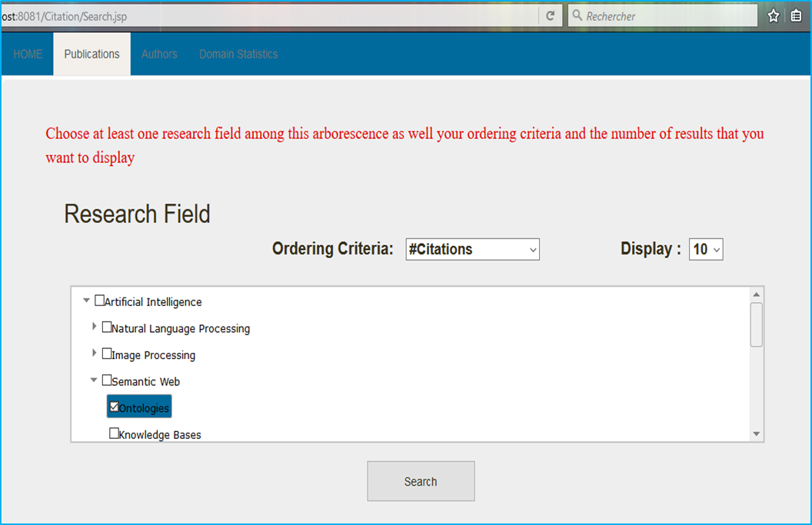Open the Domain Statistics tab

point(238,54)
